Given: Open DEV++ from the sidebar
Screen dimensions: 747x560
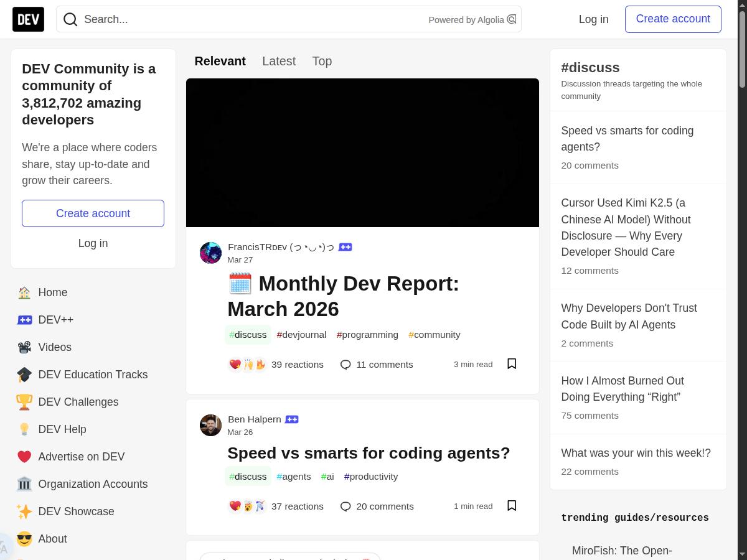Looking at the screenshot, I should (x=55, y=320).
